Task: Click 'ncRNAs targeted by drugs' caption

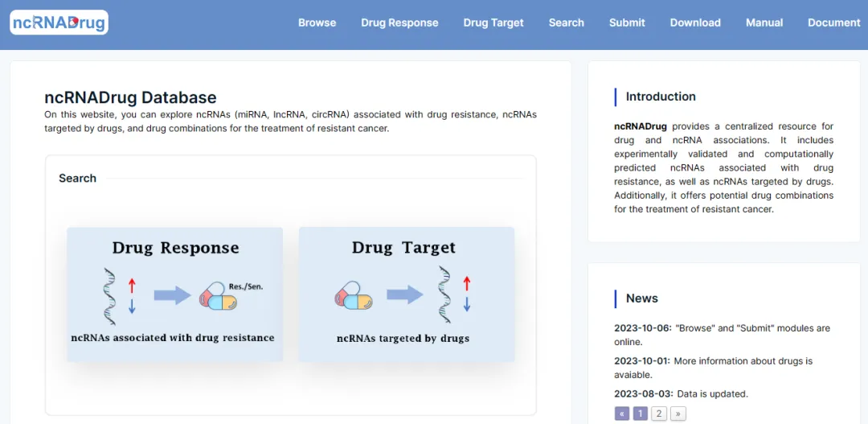Action: point(403,338)
